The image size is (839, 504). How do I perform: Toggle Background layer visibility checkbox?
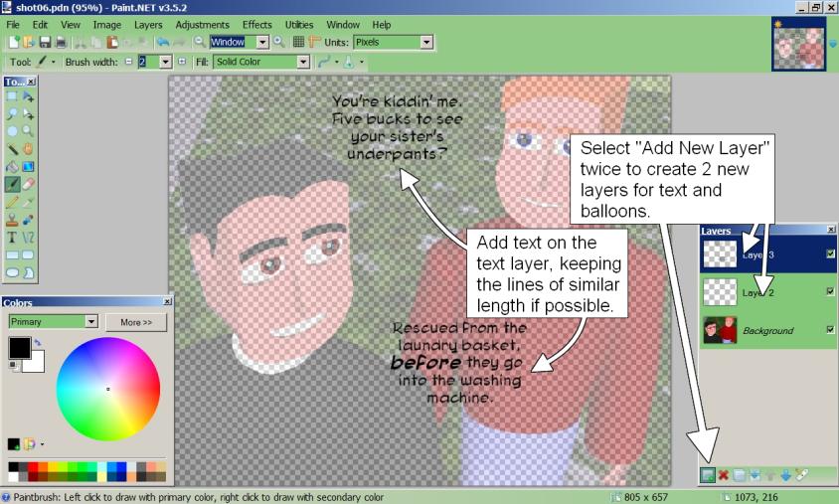pyautogui.click(x=830, y=330)
